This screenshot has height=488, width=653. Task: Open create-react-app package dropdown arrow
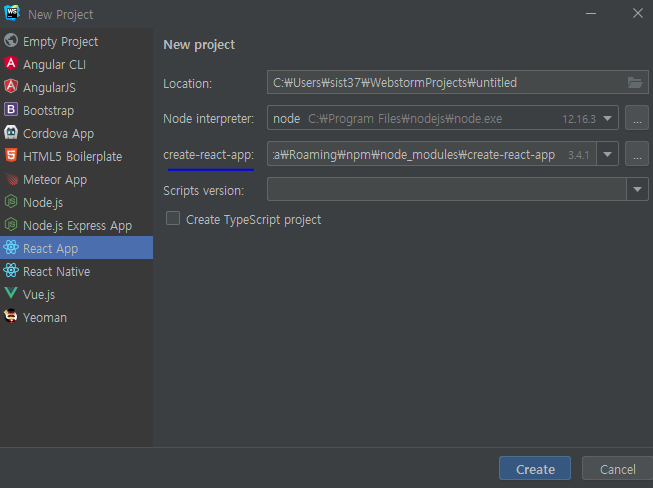point(608,154)
